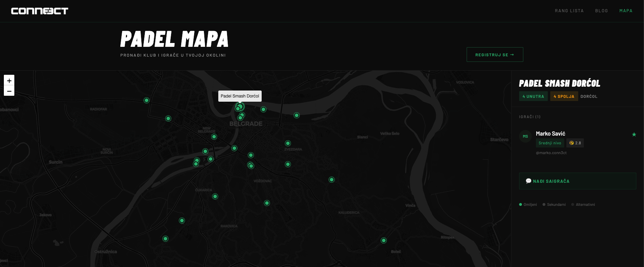The height and width of the screenshot is (267, 644).
Task: Click the REGISTRUJ SE button
Action: coord(495,55)
